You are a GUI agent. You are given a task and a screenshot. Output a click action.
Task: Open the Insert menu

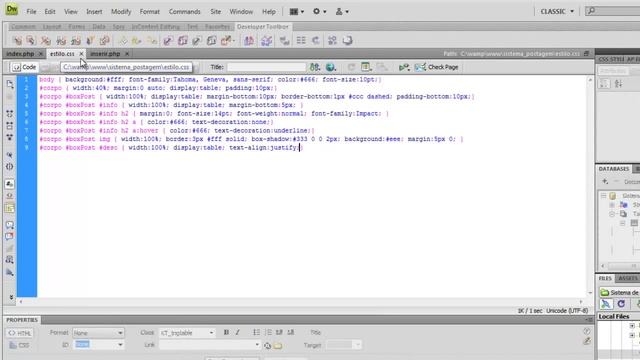[94, 11]
